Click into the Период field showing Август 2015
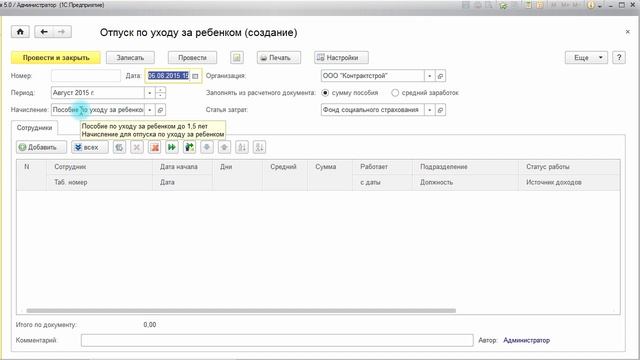640x360 pixels. tap(98, 93)
